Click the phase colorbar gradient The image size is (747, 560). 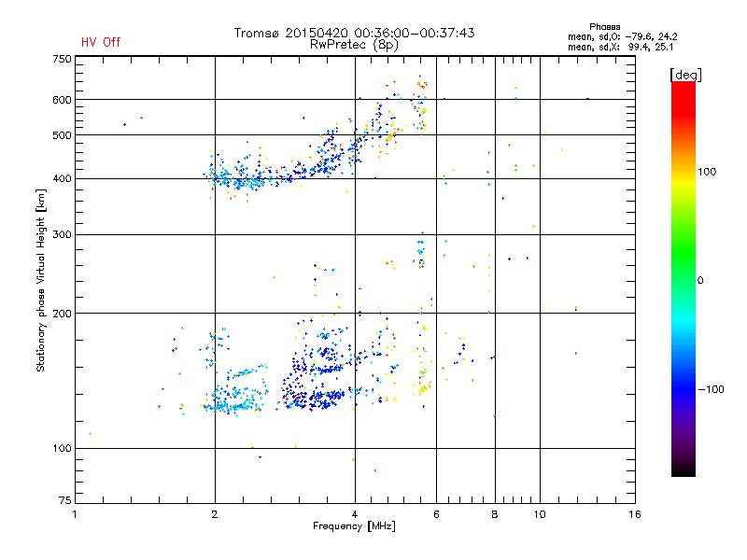(684, 278)
